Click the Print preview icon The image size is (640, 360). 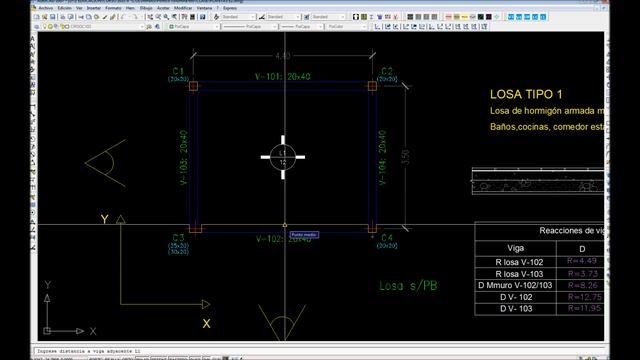click(x=71, y=17)
